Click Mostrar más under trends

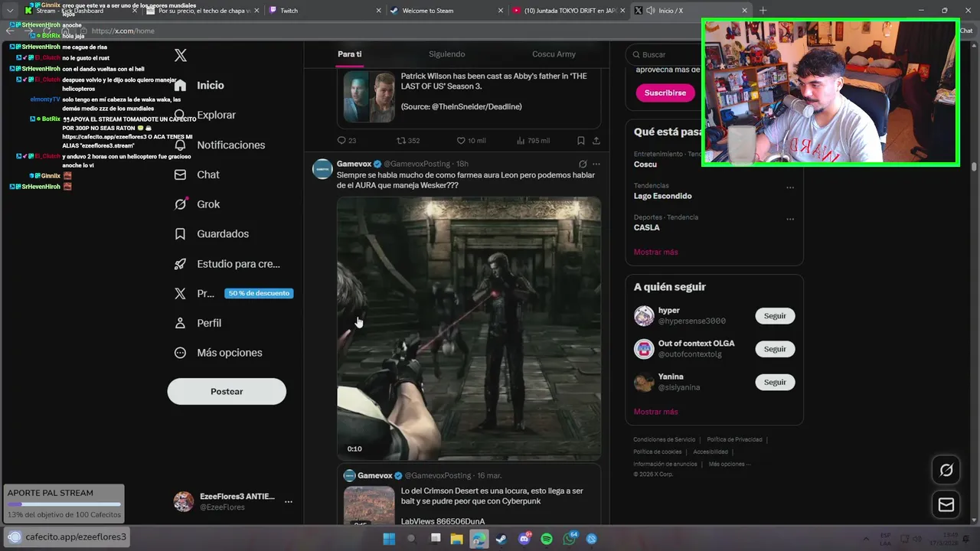tap(656, 252)
